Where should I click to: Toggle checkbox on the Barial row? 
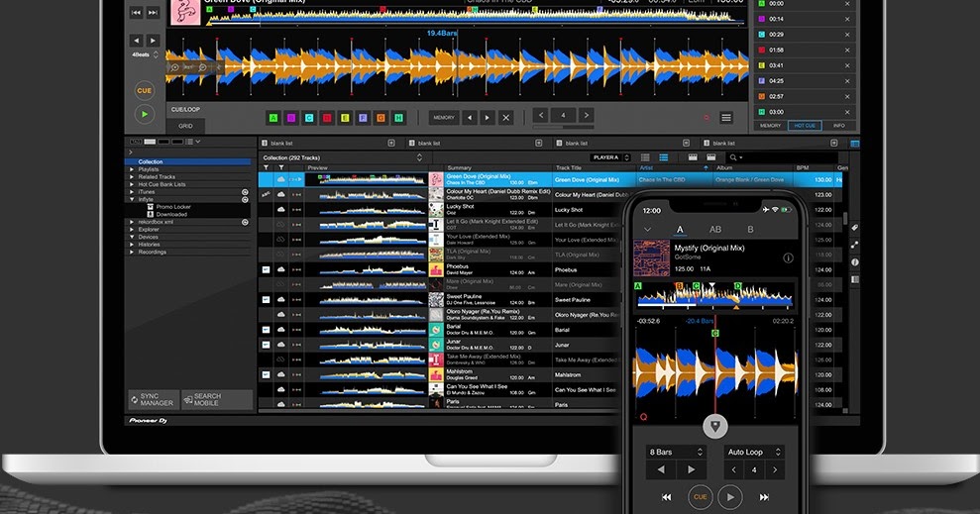(x=266, y=330)
